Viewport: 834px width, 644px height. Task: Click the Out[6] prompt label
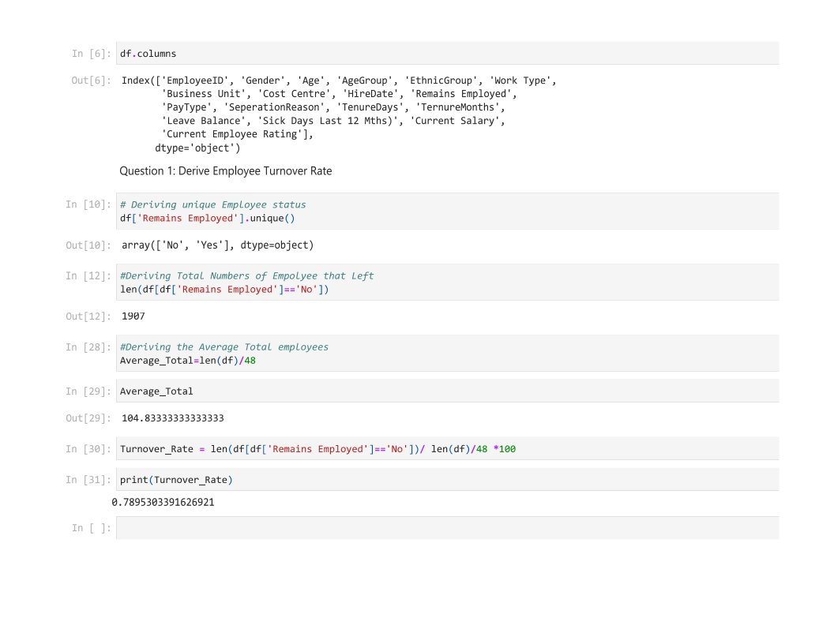(x=91, y=80)
